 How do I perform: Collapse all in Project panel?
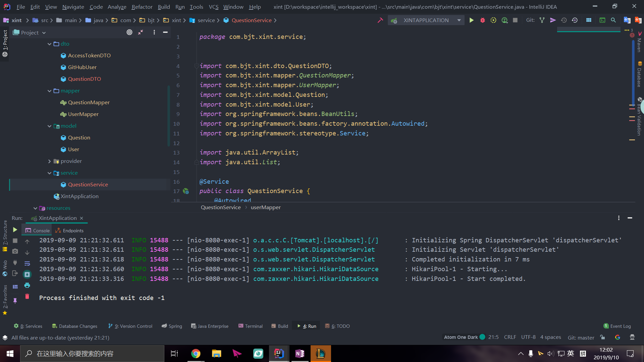[141, 32]
